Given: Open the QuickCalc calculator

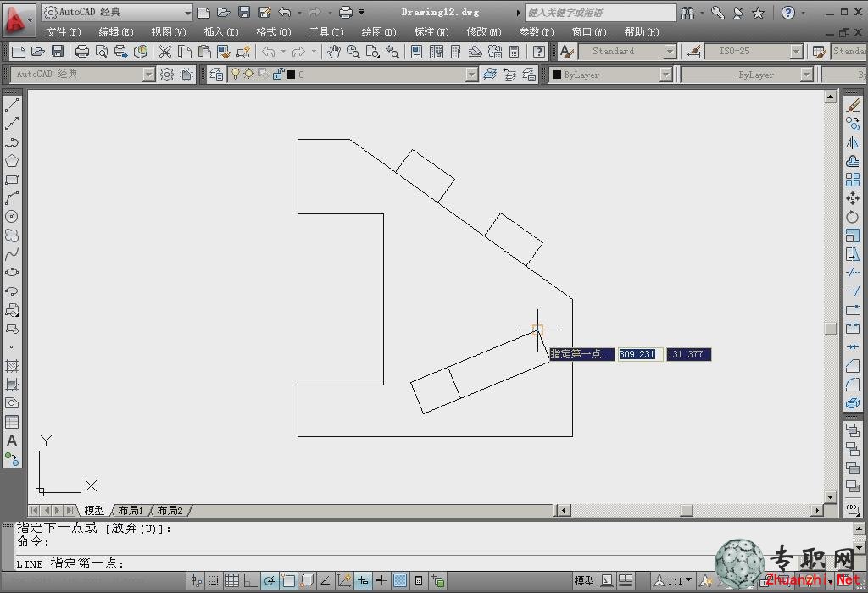Looking at the screenshot, I should (515, 52).
